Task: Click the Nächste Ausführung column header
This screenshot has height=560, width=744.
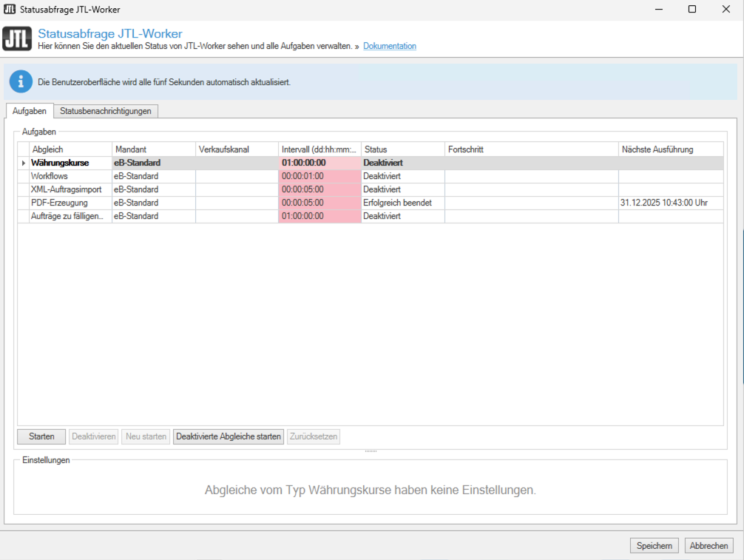Action: [670, 149]
